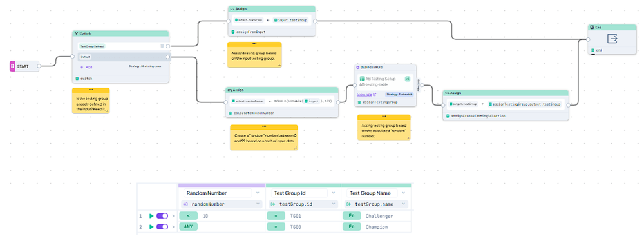Click the 'Test Group Name' column name field
644x243 pixels.
(x=372, y=193)
